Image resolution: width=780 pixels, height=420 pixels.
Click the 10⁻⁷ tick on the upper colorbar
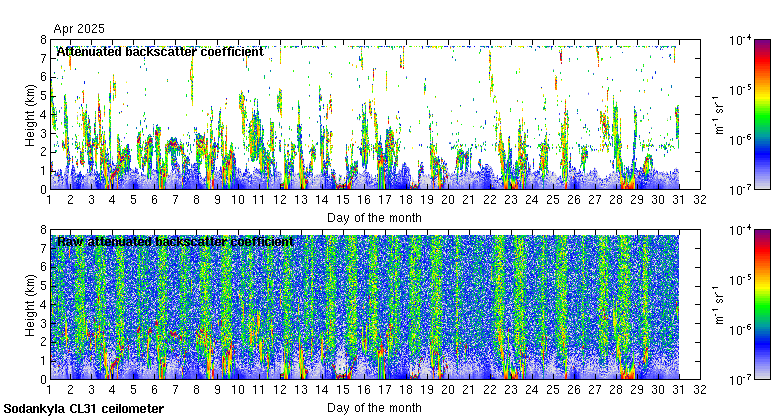pyautogui.click(x=741, y=190)
